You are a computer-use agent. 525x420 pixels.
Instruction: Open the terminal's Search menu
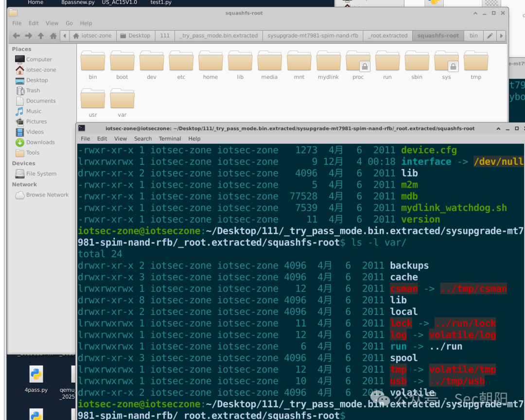[143, 139]
